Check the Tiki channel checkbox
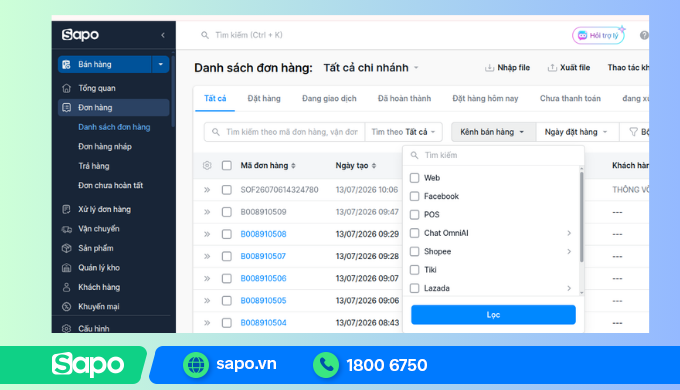The height and width of the screenshot is (390, 680). pyautogui.click(x=415, y=270)
